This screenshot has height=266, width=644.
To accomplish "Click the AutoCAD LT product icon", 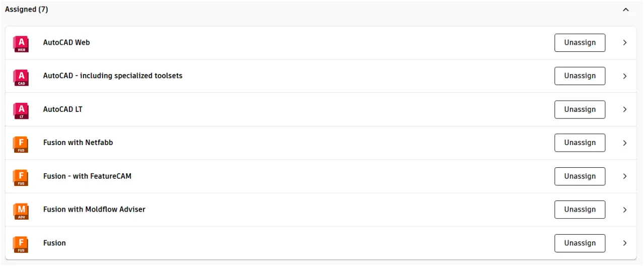I will point(21,110).
